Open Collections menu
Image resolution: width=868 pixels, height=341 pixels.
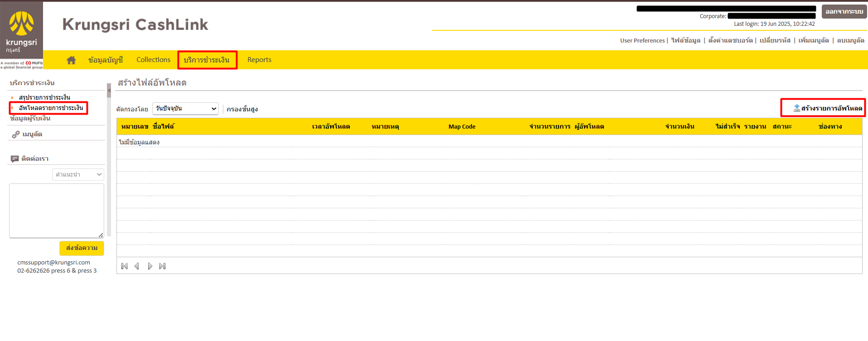(x=154, y=60)
